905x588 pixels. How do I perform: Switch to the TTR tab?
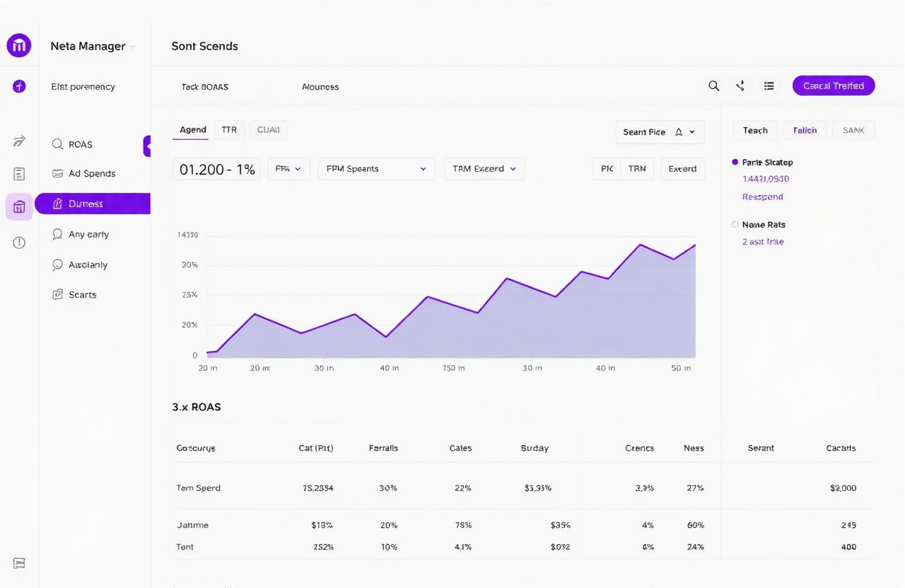(229, 130)
